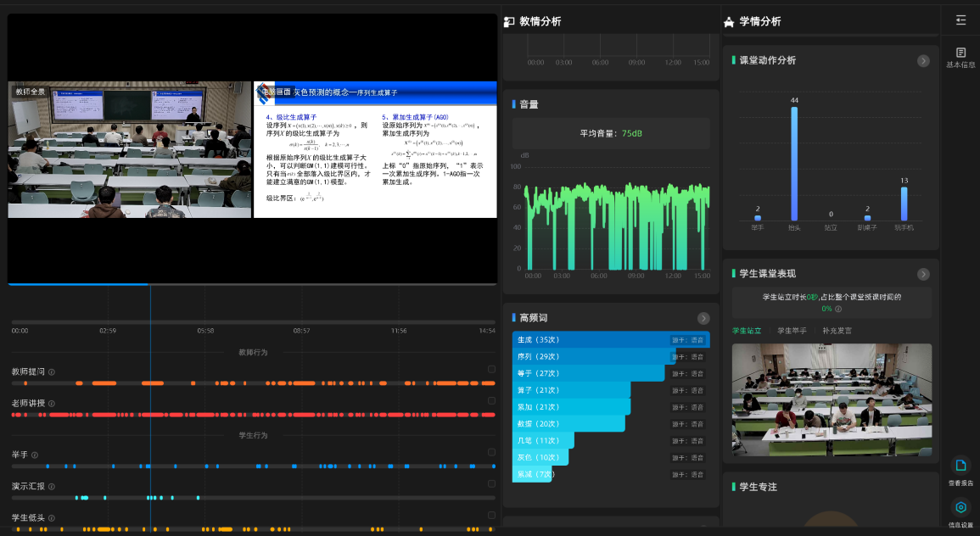Expand the 高频词 panel arrow
The width and height of the screenshot is (980, 536).
(703, 318)
